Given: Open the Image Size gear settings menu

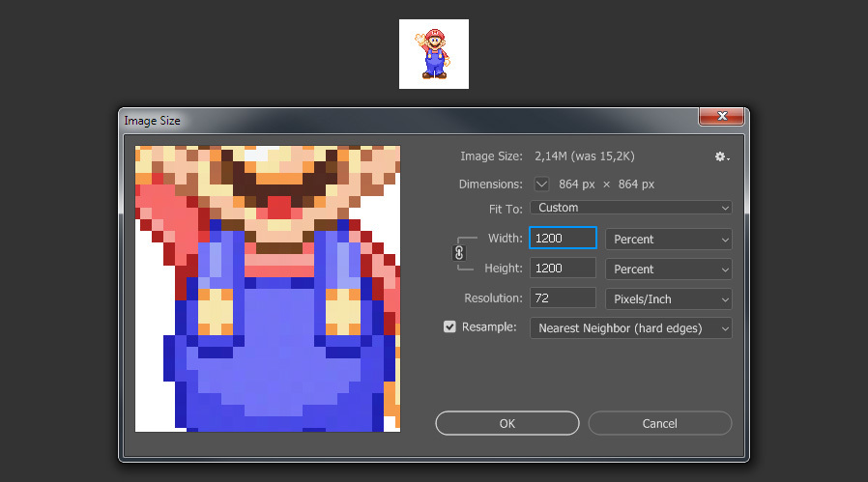Looking at the screenshot, I should (721, 156).
